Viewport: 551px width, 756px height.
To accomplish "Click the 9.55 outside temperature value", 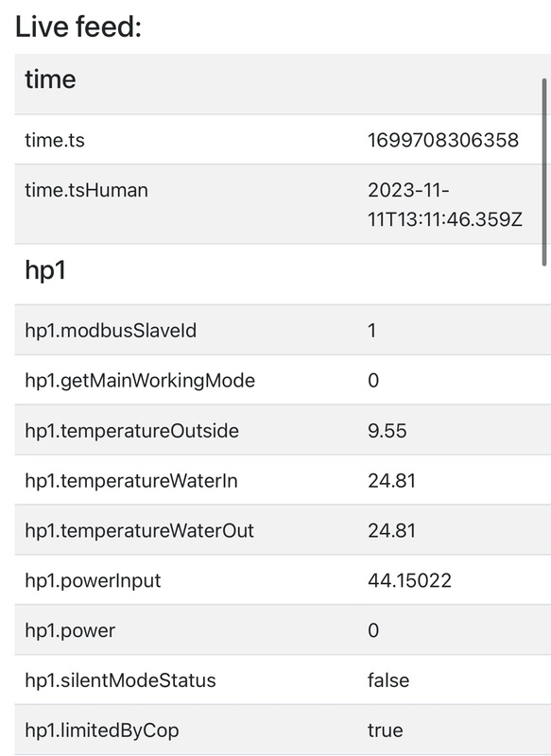I will (387, 431).
